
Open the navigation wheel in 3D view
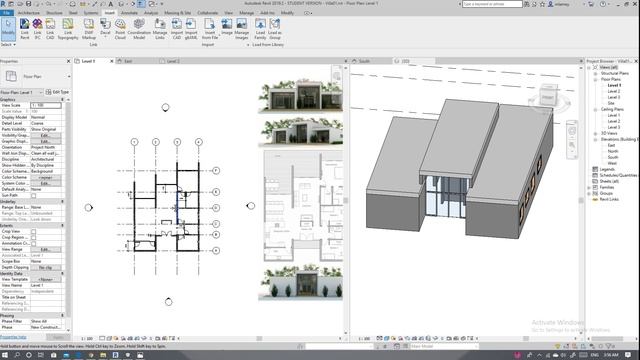[572, 131]
